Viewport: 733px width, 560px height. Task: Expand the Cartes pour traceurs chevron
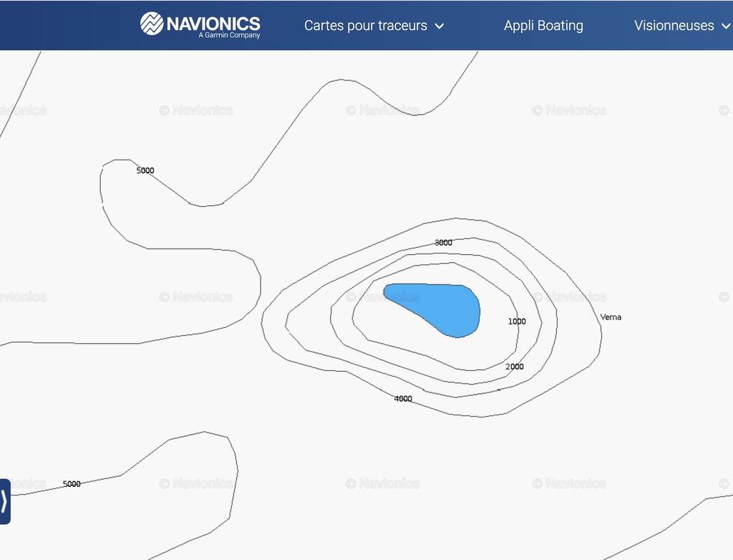[x=440, y=26]
